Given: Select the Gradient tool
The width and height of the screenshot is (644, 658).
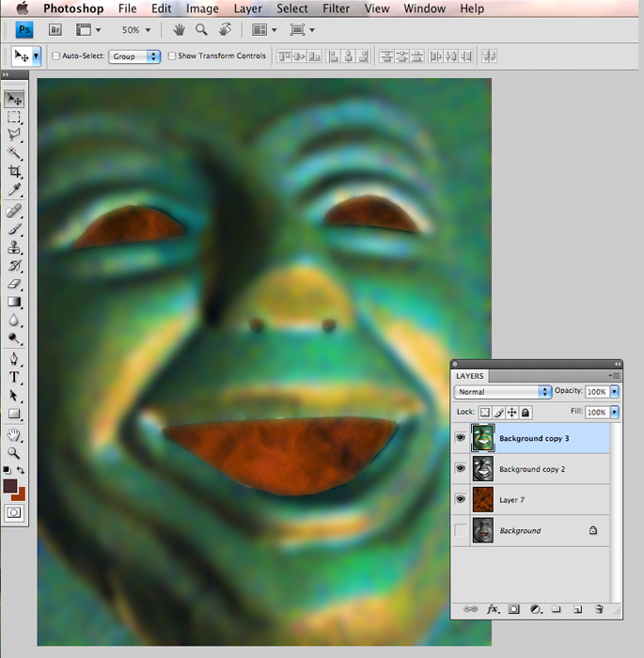Looking at the screenshot, I should click(14, 302).
